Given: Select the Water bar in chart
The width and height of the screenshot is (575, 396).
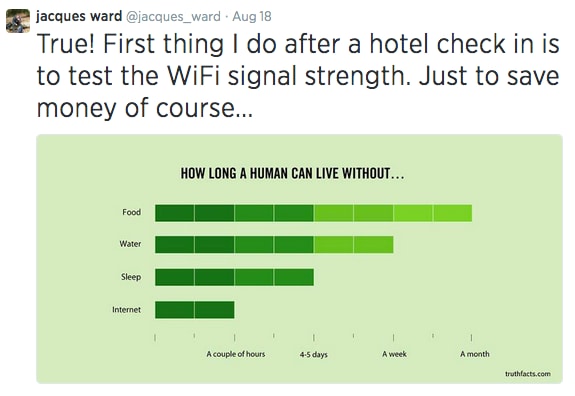Looking at the screenshot, I should pyautogui.click(x=274, y=245).
